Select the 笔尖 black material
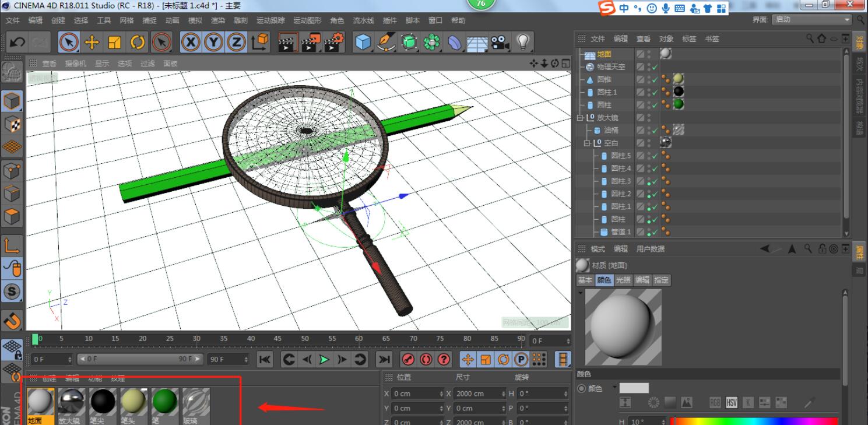This screenshot has height=425, width=868. tap(103, 402)
